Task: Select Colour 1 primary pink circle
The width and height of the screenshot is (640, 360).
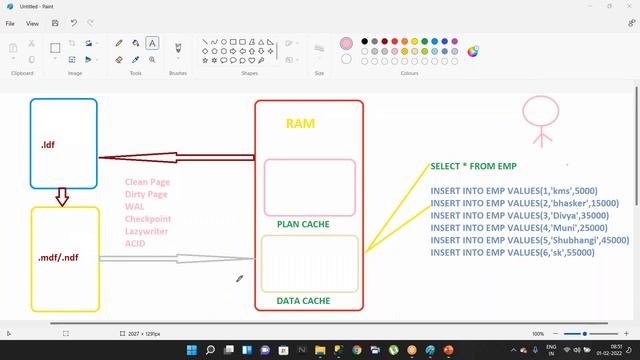Action: (346, 44)
